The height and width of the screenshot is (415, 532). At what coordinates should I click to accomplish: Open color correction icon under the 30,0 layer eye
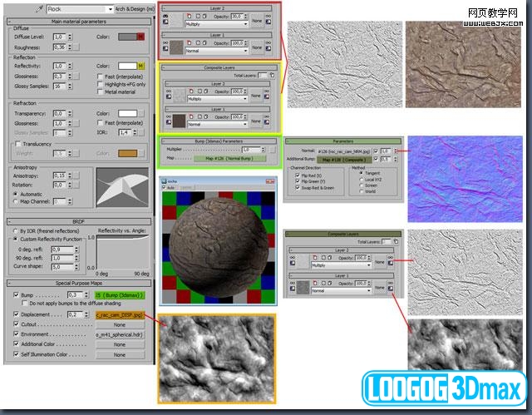click(165, 22)
